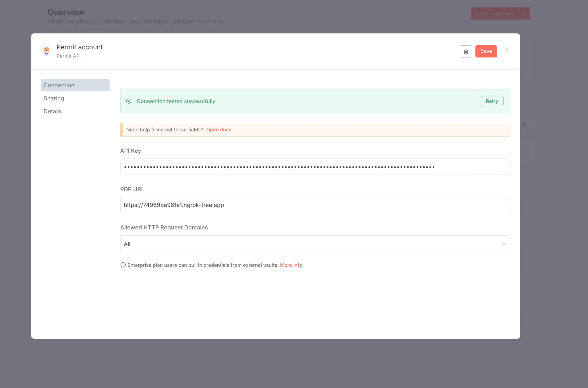Click Retry connection test button

tap(492, 101)
